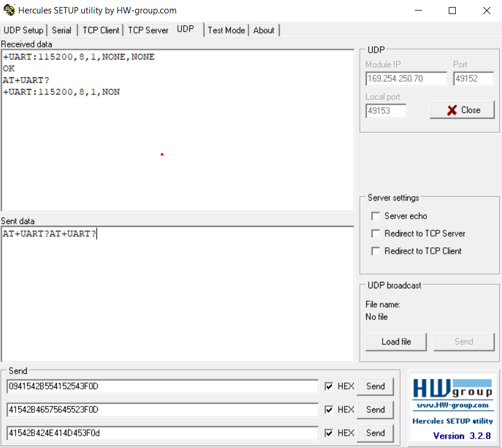502x448 pixels.
Task: Click the red X Close button
Action: (x=462, y=109)
